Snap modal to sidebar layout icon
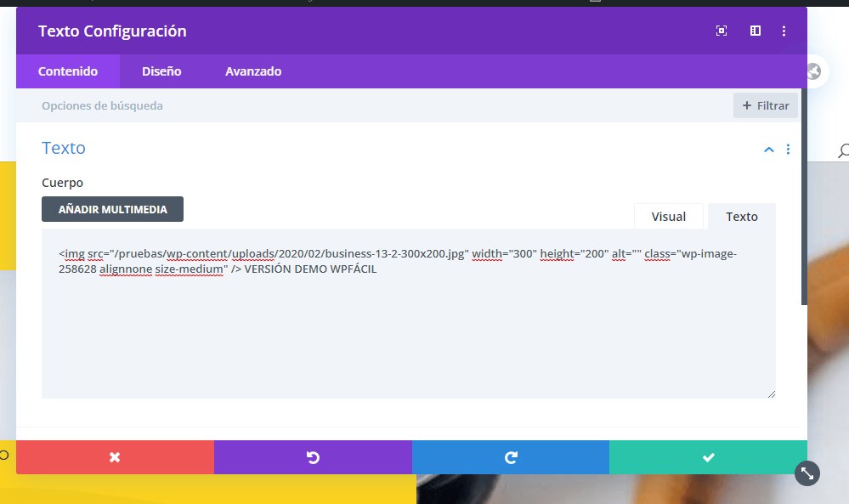Image resolution: width=849 pixels, height=504 pixels. [756, 31]
